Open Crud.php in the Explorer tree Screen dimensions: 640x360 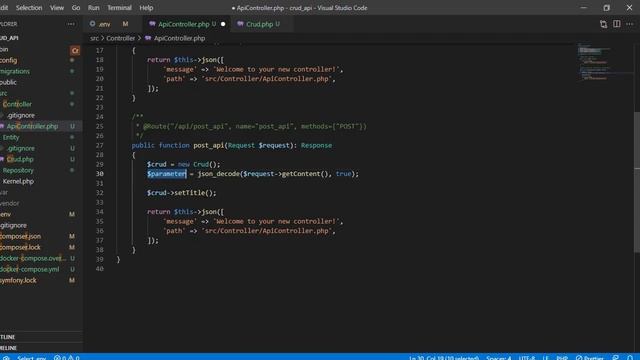point(41,160)
